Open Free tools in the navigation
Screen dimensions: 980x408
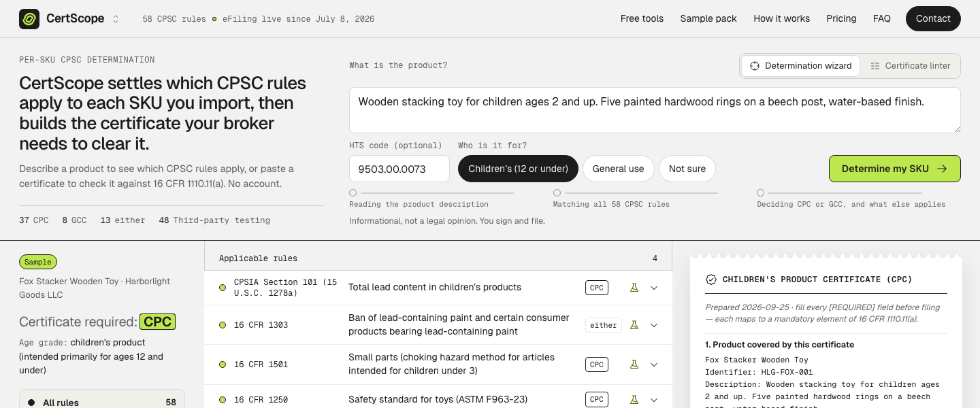point(642,19)
